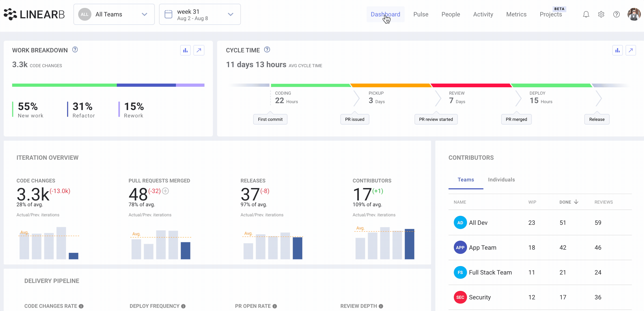The height and width of the screenshot is (311, 644).
Task: Click the cycle time help tooltip icon
Action: (267, 50)
